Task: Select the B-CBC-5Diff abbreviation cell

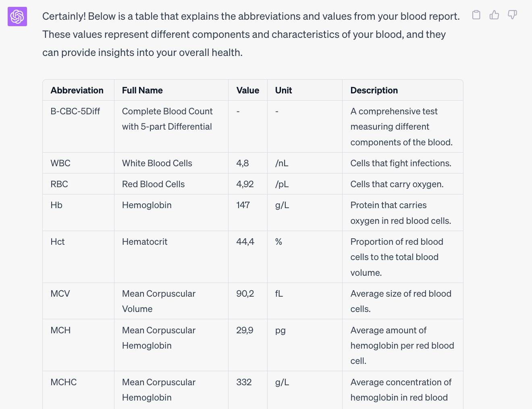Action: [75, 111]
